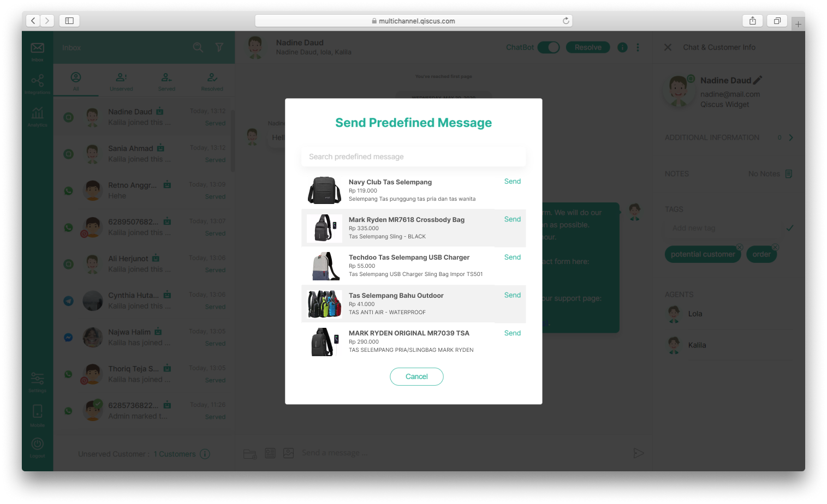This screenshot has height=504, width=827.
Task: Open the Settings sliders icon in sidebar
Action: point(37,379)
